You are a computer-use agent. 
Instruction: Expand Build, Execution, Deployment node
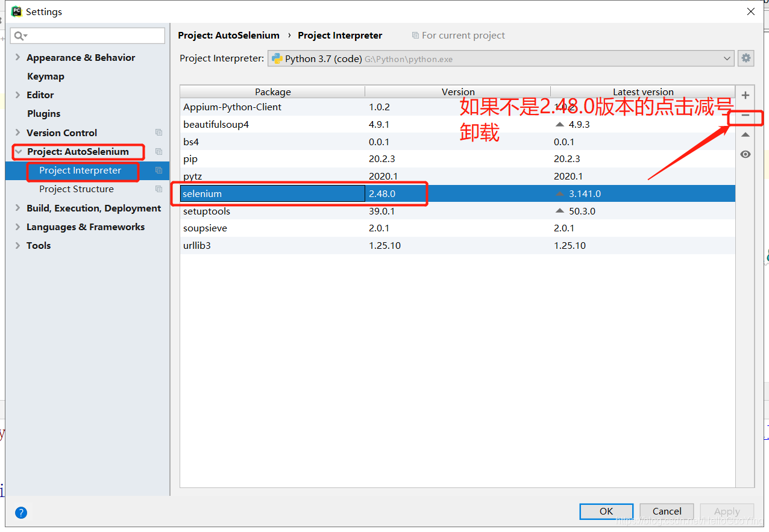[18, 208]
